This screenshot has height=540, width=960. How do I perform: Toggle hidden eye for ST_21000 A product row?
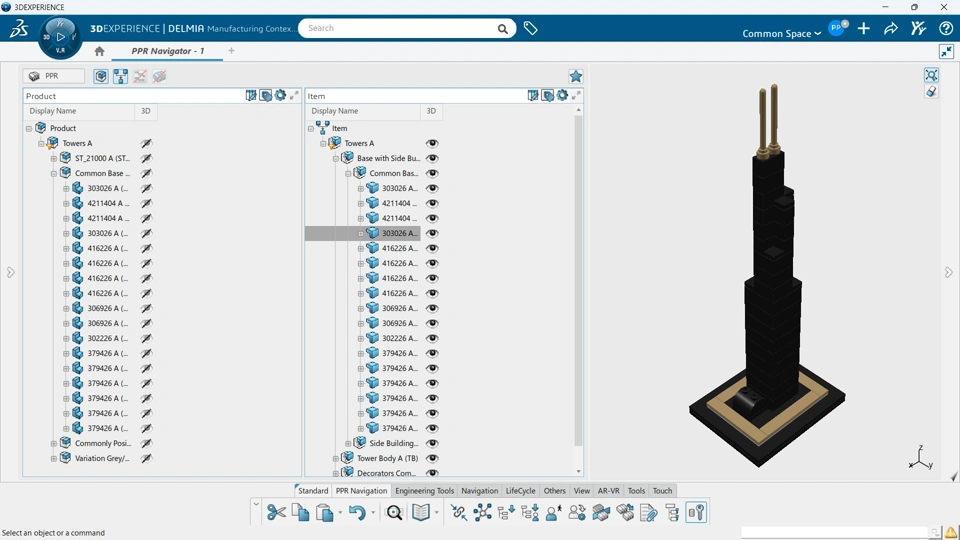coord(146,158)
